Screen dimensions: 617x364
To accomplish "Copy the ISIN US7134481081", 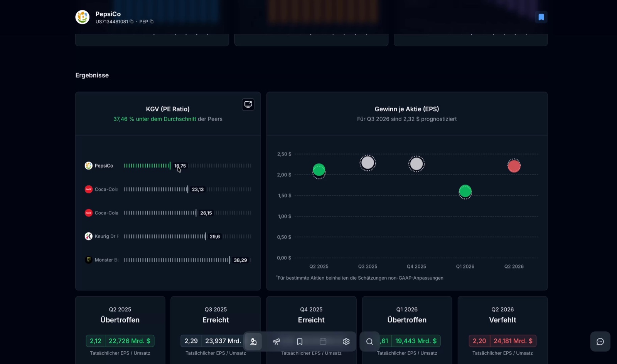I will coord(131,22).
